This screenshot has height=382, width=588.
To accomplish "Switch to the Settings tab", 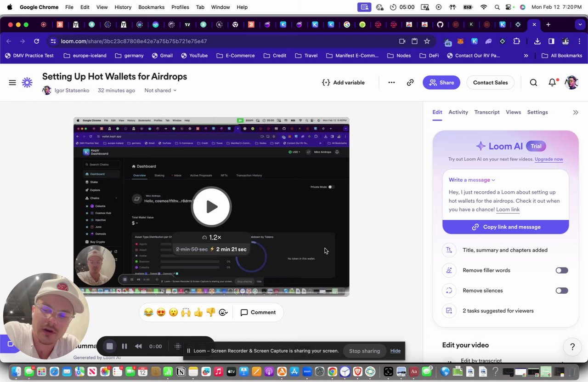I will click(537, 112).
